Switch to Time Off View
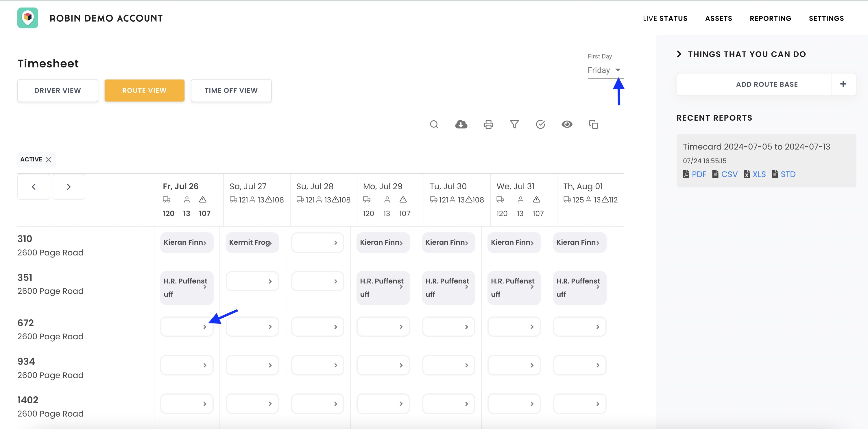868x429 pixels. click(231, 90)
